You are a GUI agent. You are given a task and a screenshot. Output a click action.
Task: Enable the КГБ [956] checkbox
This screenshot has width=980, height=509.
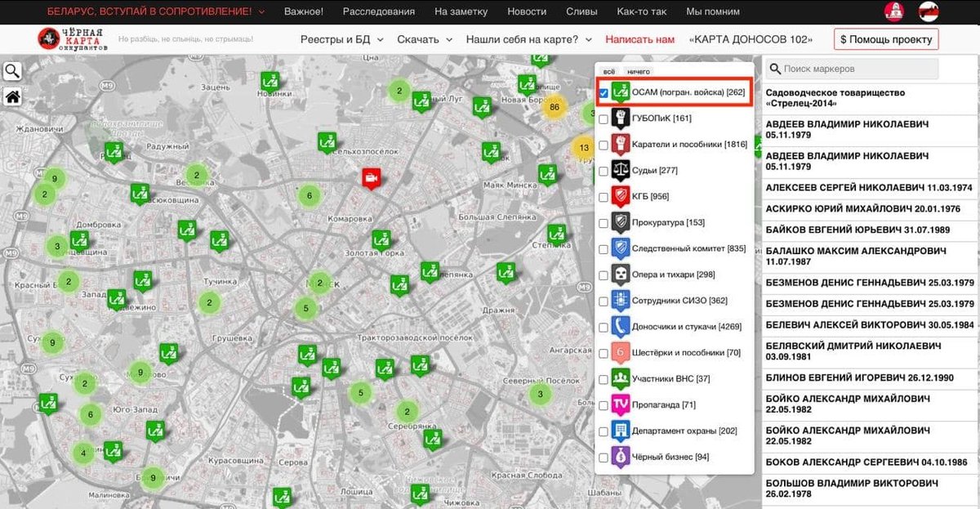tap(604, 197)
